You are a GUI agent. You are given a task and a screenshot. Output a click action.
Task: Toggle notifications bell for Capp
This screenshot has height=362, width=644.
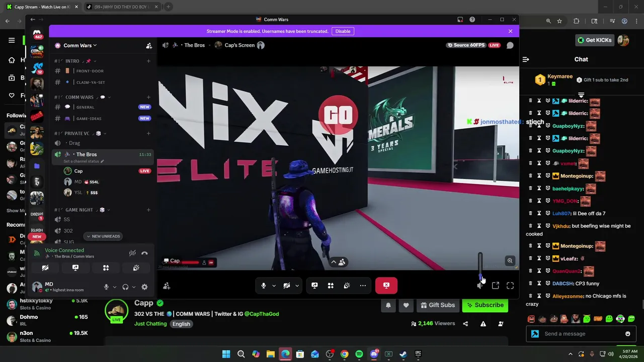pos(388,305)
